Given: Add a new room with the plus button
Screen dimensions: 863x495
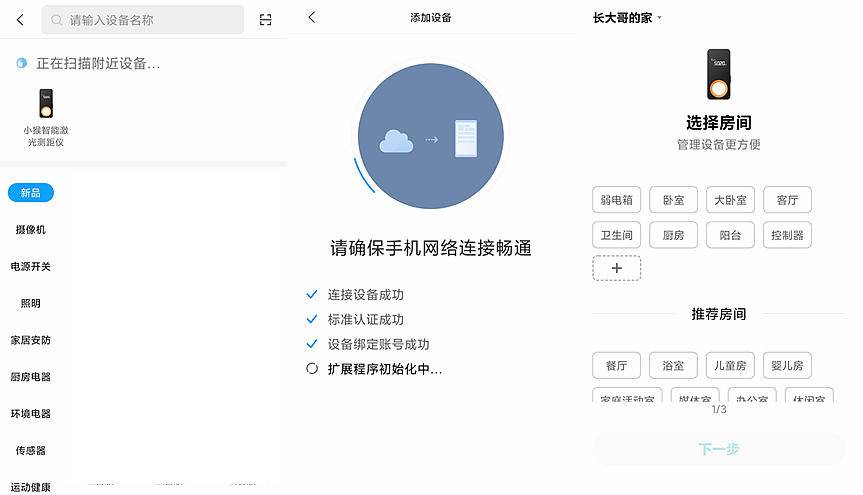Looking at the screenshot, I should point(616,268).
